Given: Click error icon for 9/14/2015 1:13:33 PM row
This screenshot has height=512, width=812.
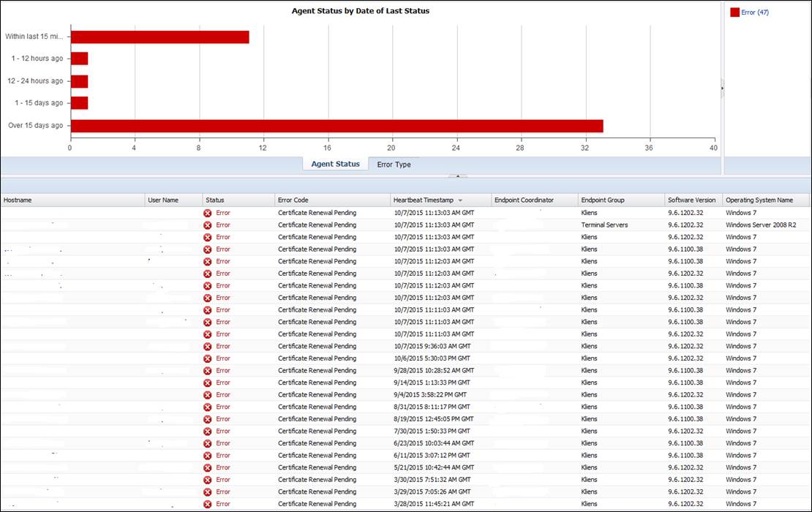Looking at the screenshot, I should click(x=208, y=383).
